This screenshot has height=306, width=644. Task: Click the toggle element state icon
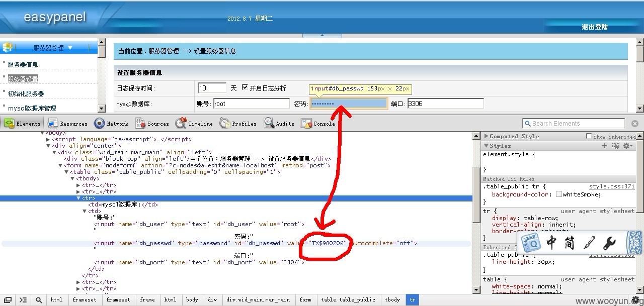coord(616,146)
